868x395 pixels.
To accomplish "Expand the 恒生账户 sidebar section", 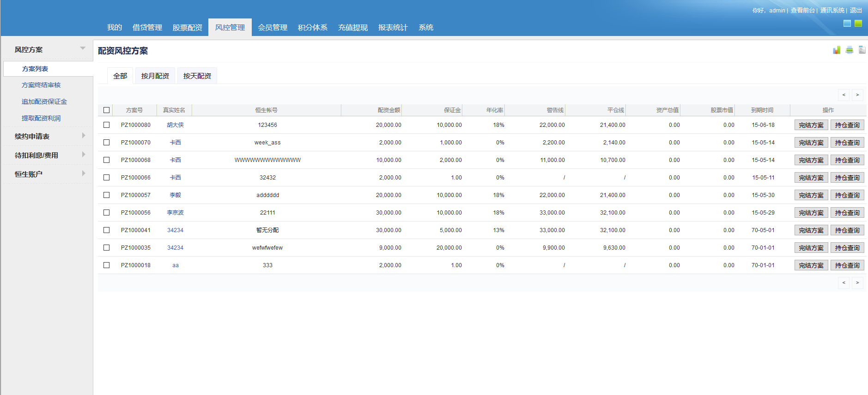I will [x=83, y=174].
